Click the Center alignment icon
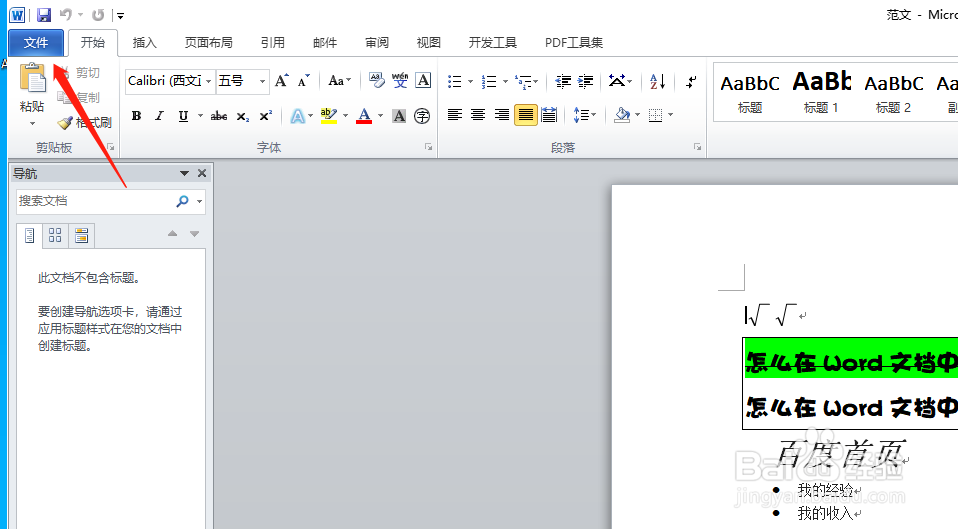 pos(478,115)
